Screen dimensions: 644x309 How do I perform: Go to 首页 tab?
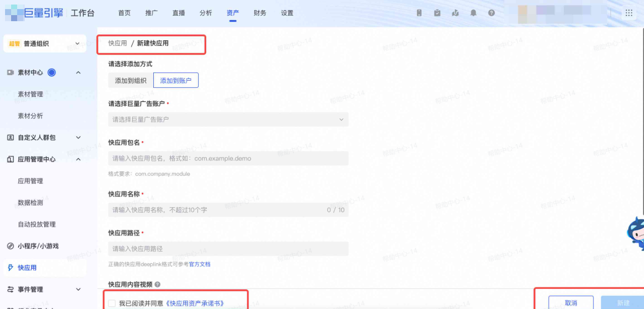point(125,13)
